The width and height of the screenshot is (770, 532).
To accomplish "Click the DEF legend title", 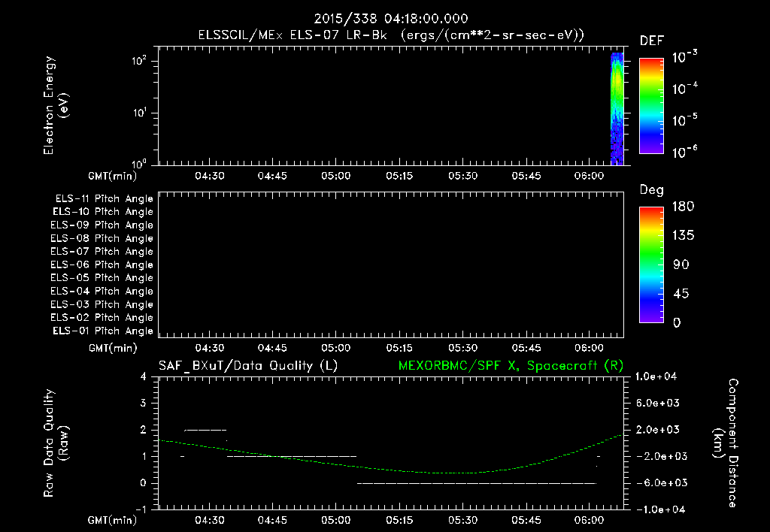I will coord(651,41).
